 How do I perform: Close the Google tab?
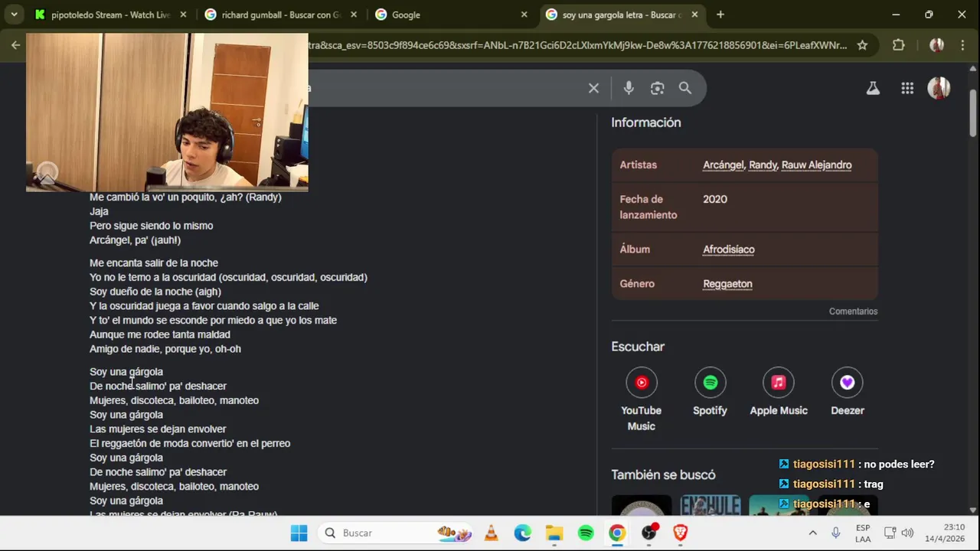(x=524, y=15)
